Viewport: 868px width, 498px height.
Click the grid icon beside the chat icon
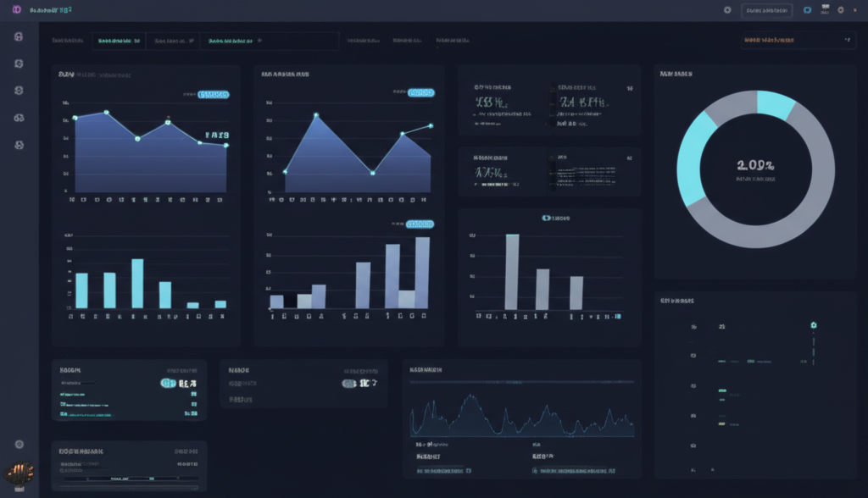(x=825, y=9)
